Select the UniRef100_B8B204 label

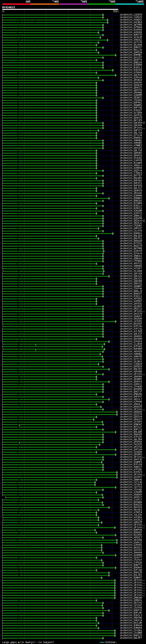pyautogui.click(x=131, y=63)
